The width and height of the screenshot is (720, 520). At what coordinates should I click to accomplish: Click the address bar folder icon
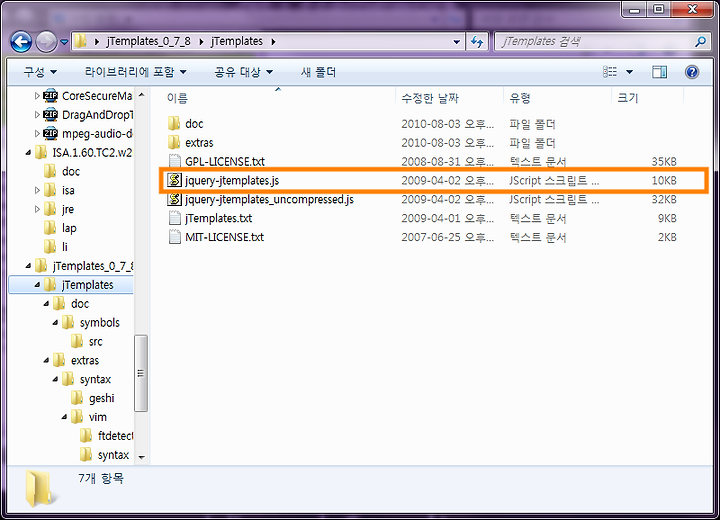coord(80,41)
